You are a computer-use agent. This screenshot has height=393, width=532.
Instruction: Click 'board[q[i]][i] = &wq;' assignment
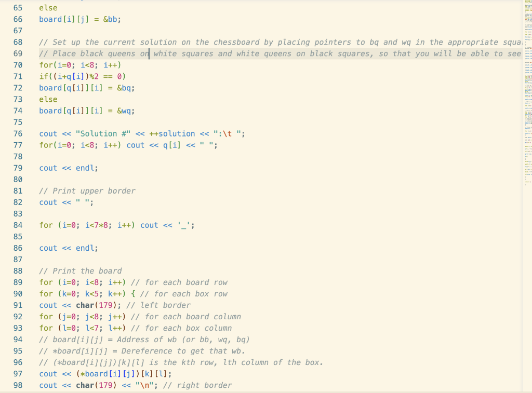(x=87, y=111)
